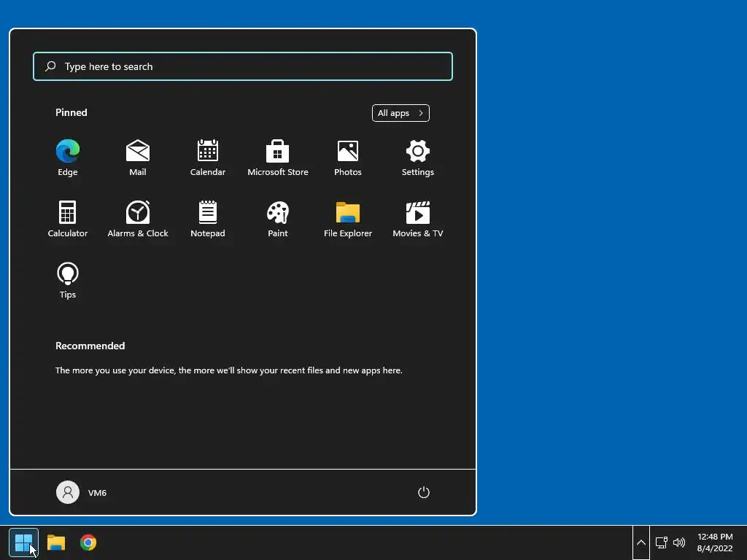Viewport: 747px width, 560px height.
Task: Open File Explorer from pinned apps
Action: [348, 219]
